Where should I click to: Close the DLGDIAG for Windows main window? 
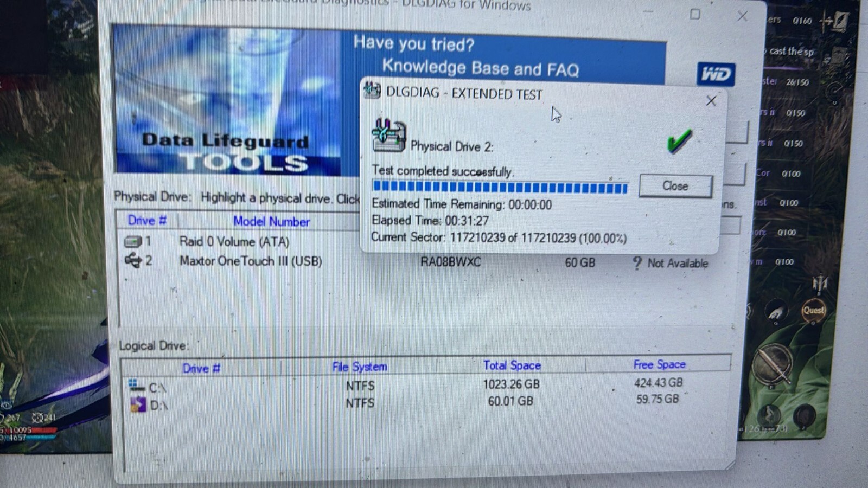(x=742, y=16)
